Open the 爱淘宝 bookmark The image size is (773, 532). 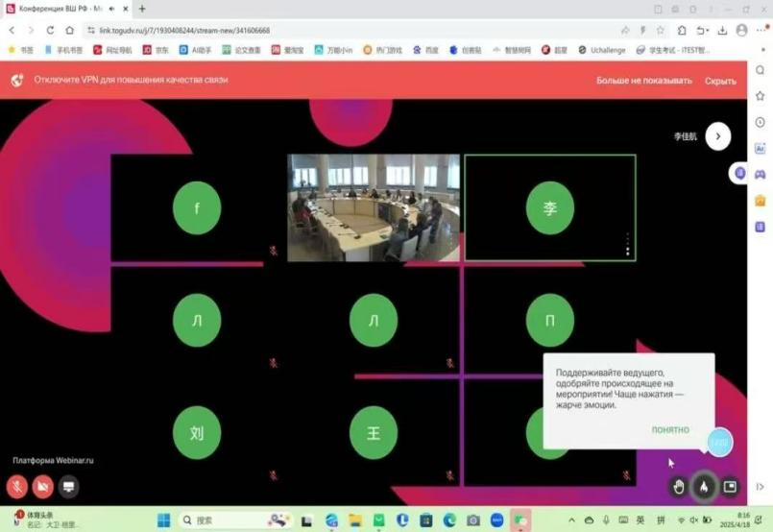287,50
